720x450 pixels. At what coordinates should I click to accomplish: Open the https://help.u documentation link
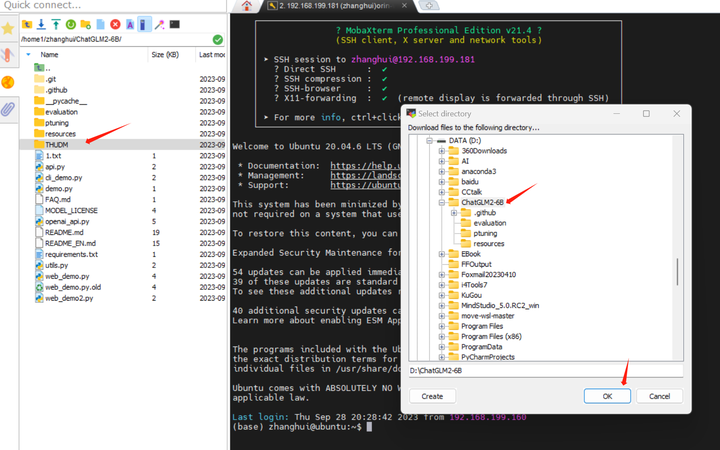coord(366,166)
